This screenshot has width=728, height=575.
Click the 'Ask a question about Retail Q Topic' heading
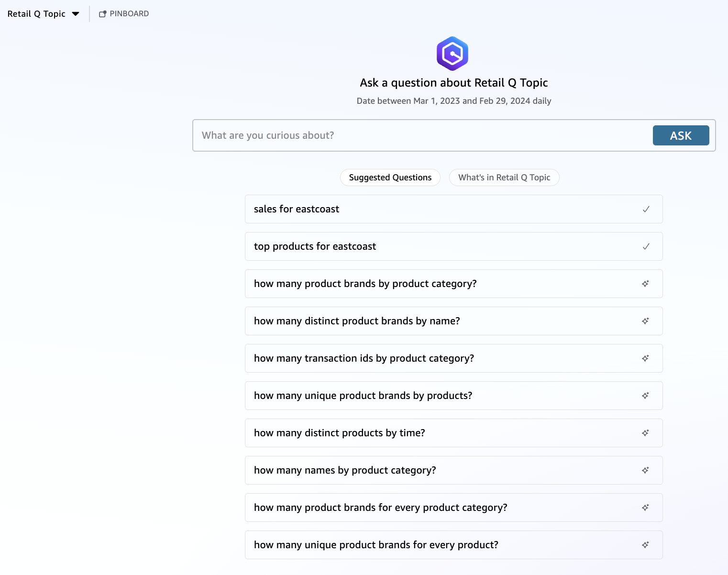pos(454,83)
